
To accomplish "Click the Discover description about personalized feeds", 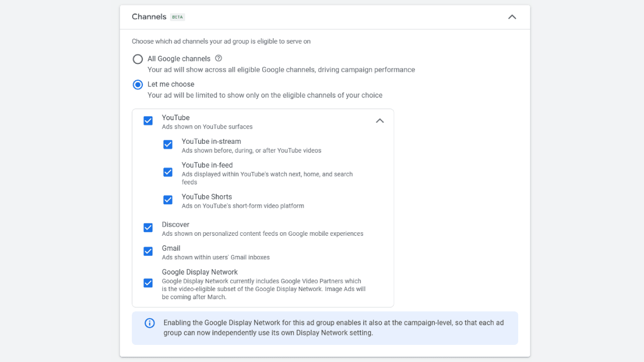I will (x=262, y=234).
